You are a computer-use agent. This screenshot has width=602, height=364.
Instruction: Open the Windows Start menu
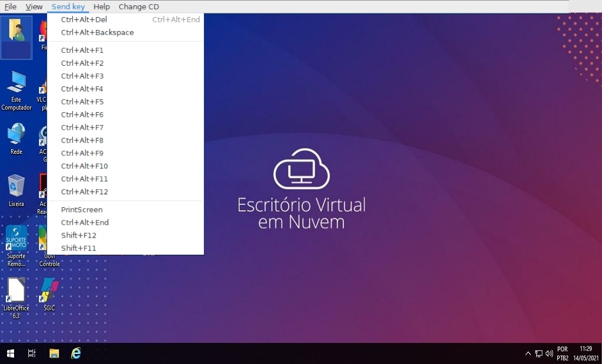click(x=10, y=353)
